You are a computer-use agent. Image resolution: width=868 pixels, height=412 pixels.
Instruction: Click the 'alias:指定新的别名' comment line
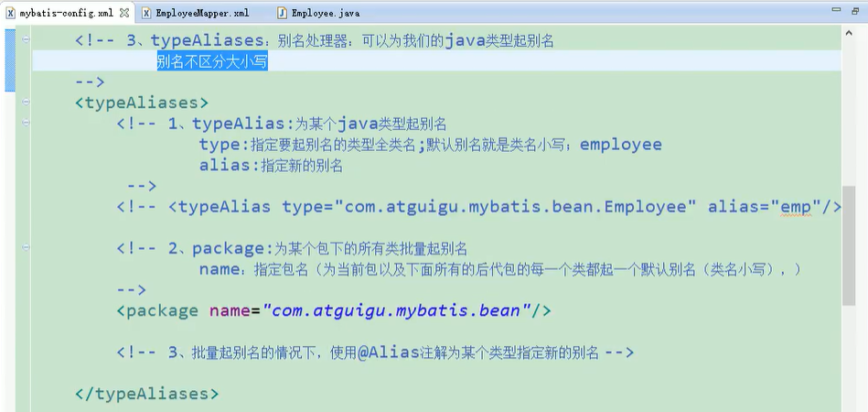coord(271,165)
